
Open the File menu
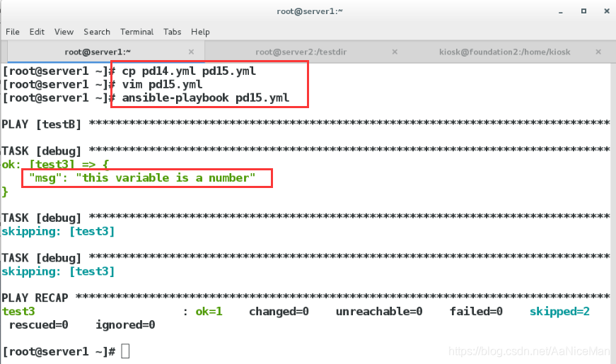(13, 32)
